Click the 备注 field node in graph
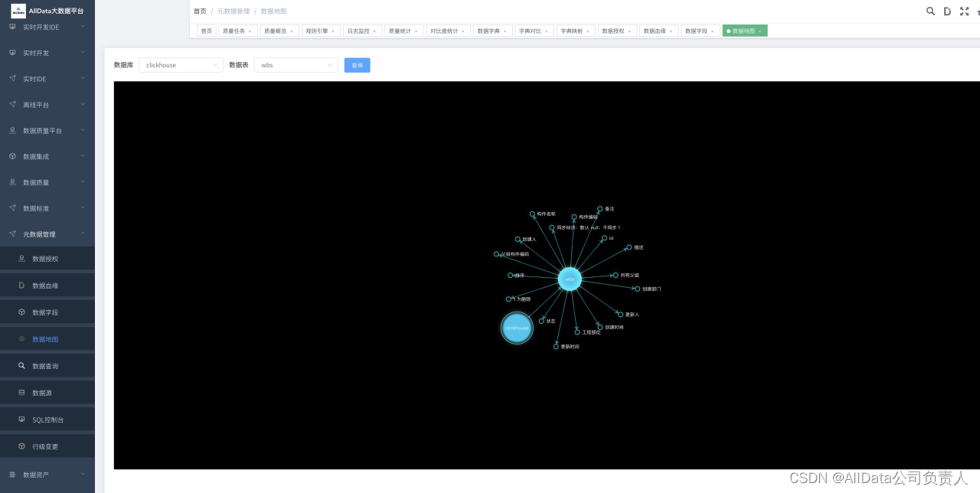This screenshot has height=493, width=980. [600, 209]
